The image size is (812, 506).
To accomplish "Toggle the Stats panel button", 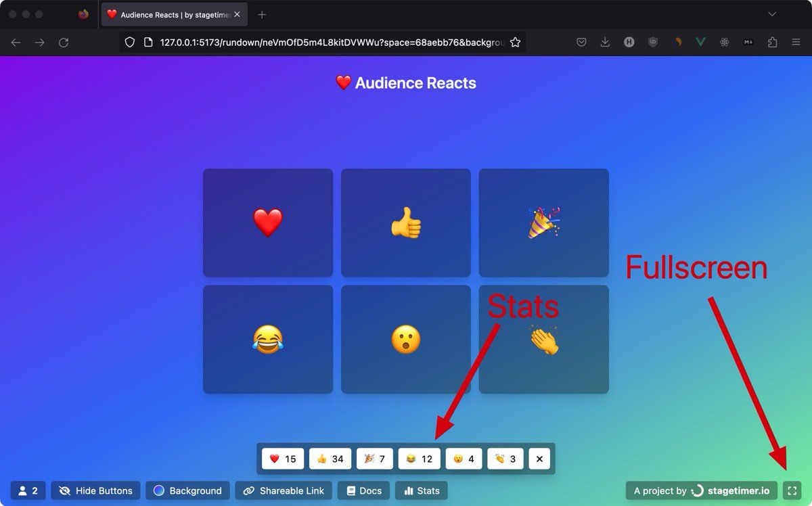I will tap(422, 490).
